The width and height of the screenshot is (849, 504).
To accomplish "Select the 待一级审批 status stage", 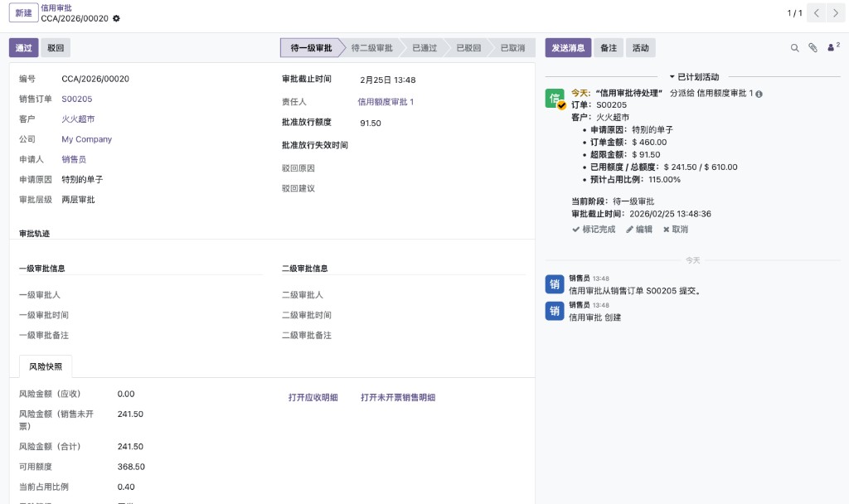I will [x=312, y=47].
